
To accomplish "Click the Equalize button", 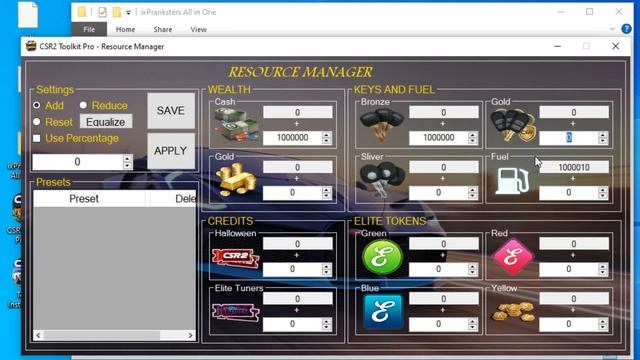I will 106,122.
